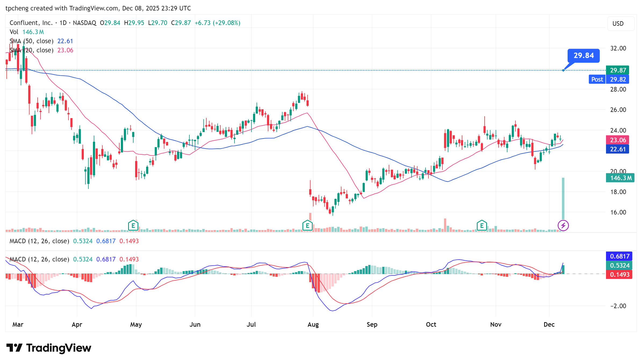Click the Dec label on time axis

pos(549,325)
